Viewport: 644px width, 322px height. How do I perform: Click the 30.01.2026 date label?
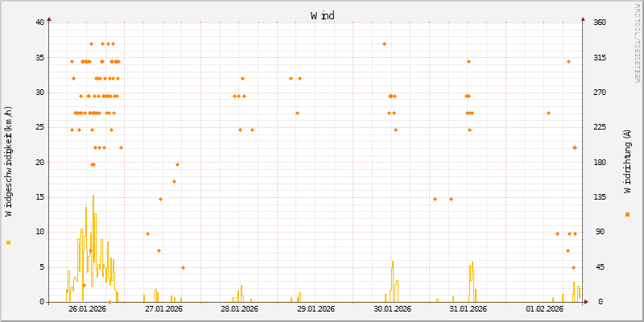pyautogui.click(x=393, y=308)
